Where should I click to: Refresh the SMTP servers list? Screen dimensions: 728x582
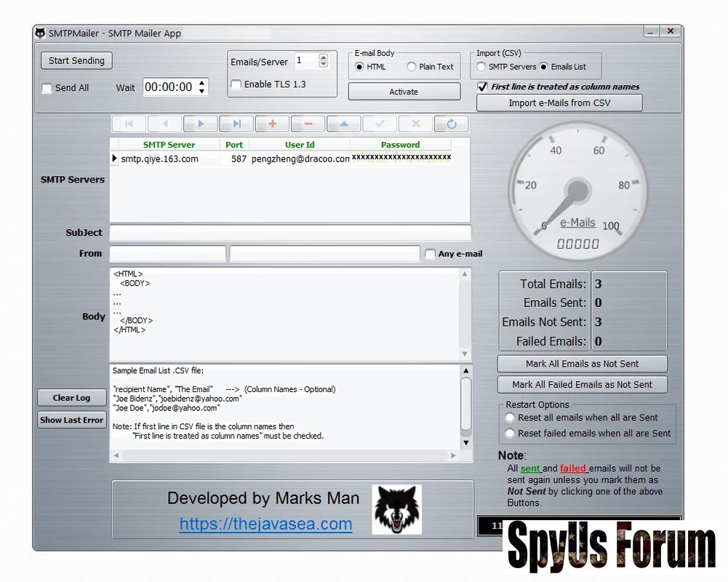pyautogui.click(x=452, y=124)
